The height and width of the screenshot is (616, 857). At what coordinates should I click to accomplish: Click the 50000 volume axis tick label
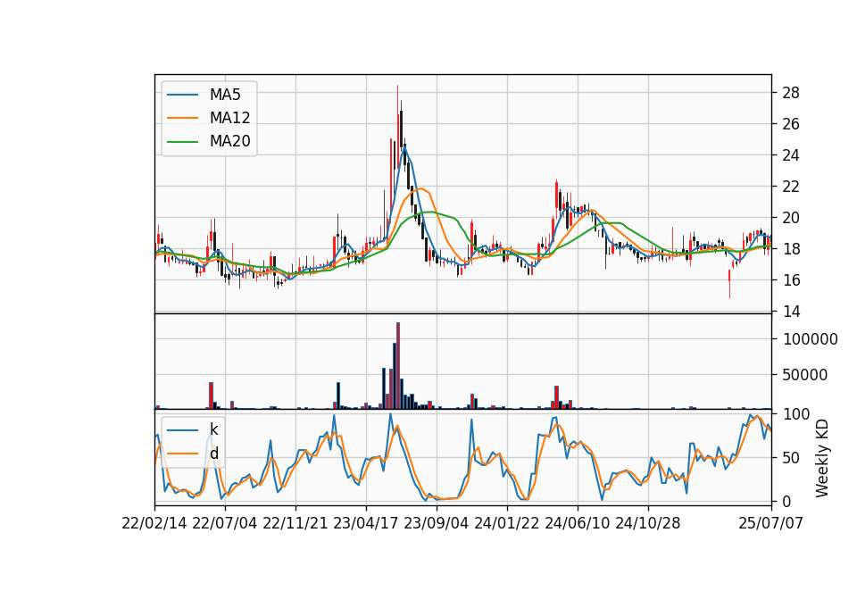click(805, 375)
